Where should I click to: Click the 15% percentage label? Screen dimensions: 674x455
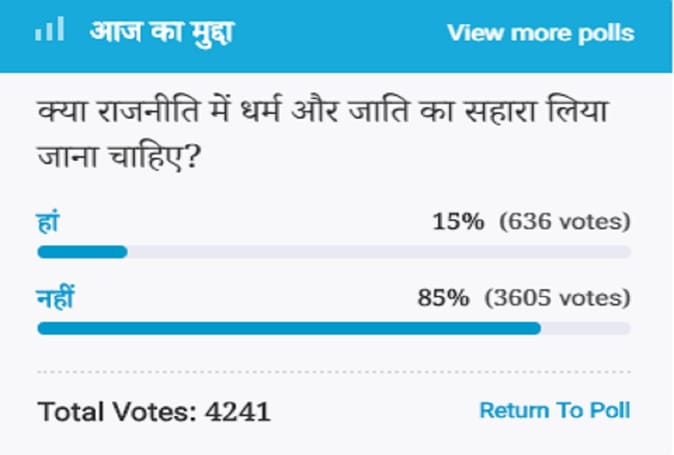[x=458, y=222]
